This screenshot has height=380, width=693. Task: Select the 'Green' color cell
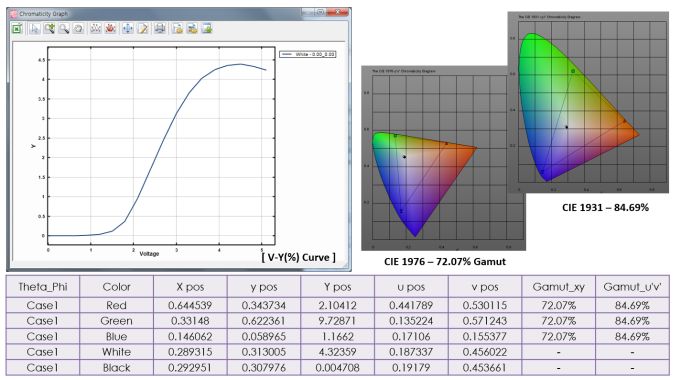(117, 321)
